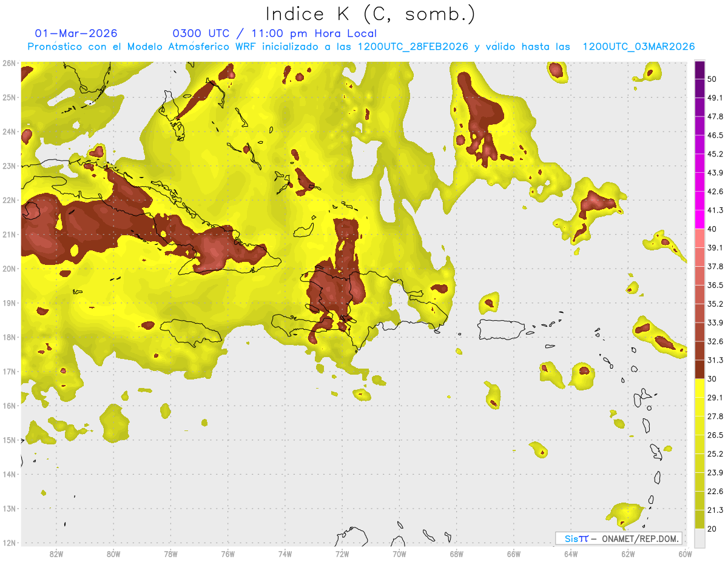Click the '82W' longitude label
728x562 pixels.
coord(56,554)
